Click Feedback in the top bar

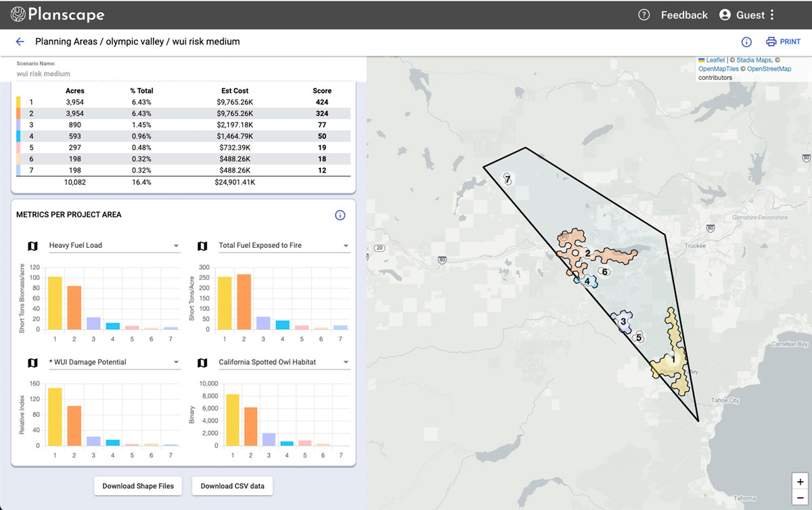pos(684,15)
